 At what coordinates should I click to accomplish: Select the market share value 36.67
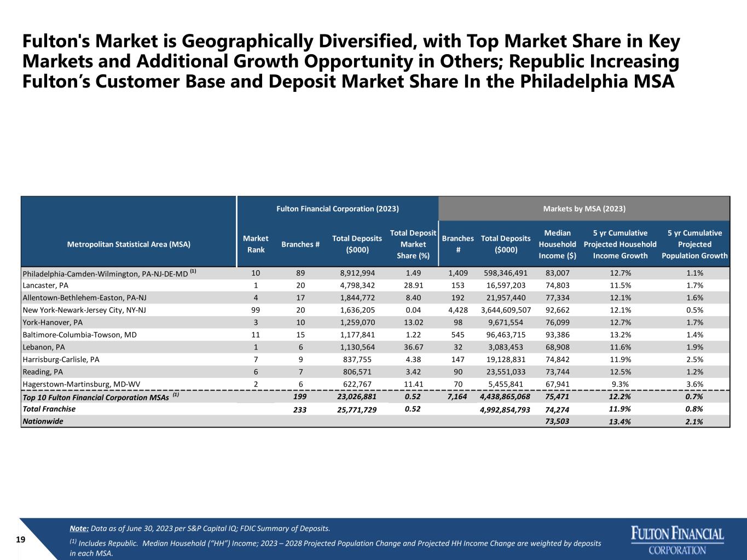pyautogui.click(x=413, y=347)
